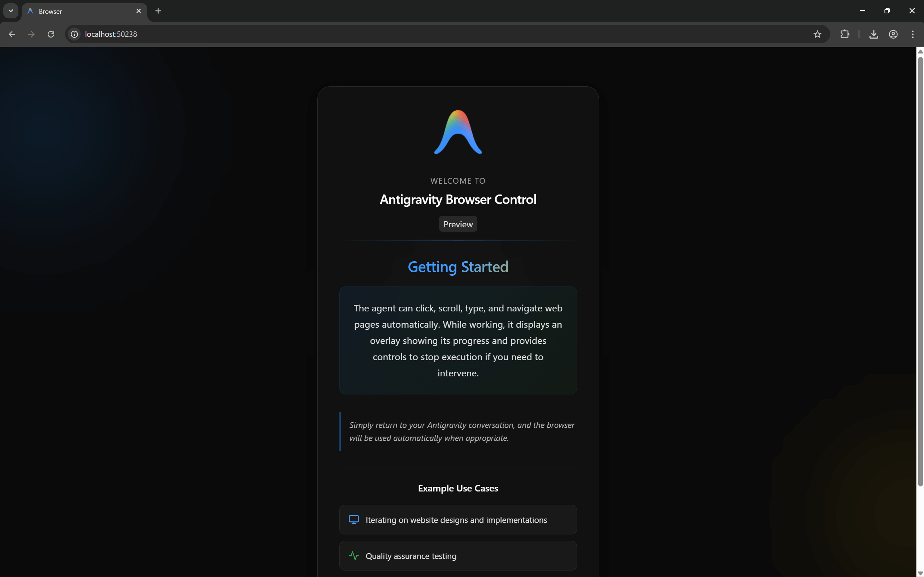This screenshot has height=577, width=924.
Task: Open the Chrome three-dot menu
Action: 912,34
